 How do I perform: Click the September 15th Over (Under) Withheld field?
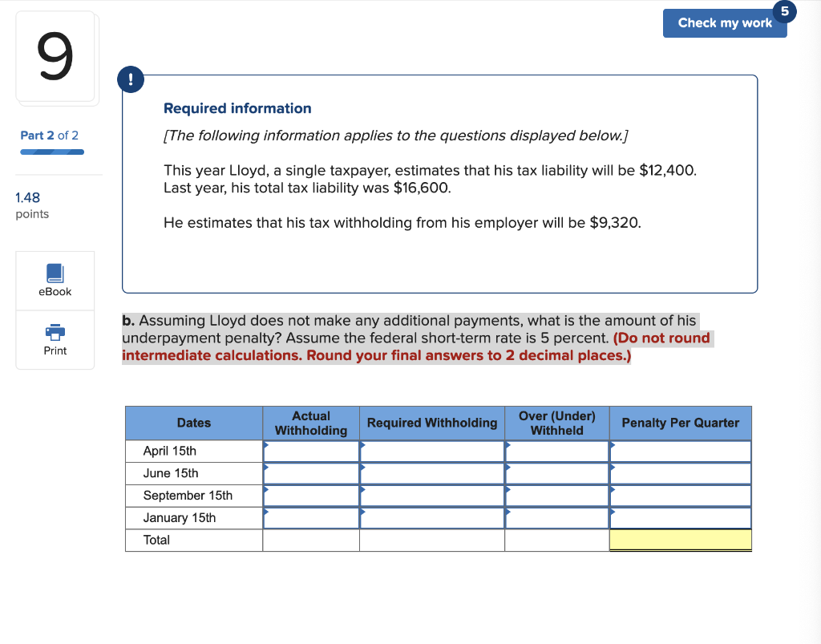click(x=556, y=496)
